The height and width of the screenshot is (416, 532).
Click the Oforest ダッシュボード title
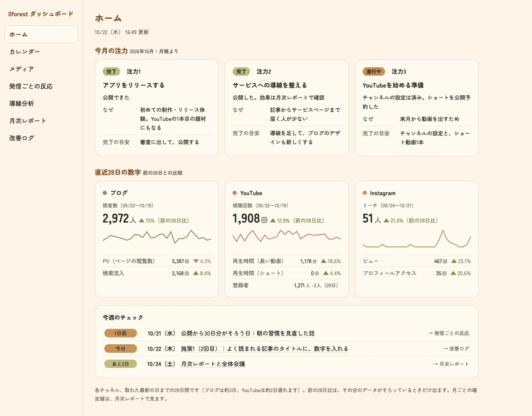click(41, 14)
